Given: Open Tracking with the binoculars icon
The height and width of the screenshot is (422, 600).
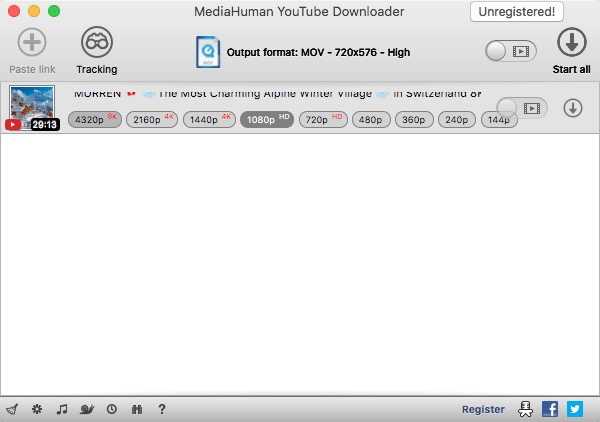Looking at the screenshot, I should pyautogui.click(x=97, y=43).
